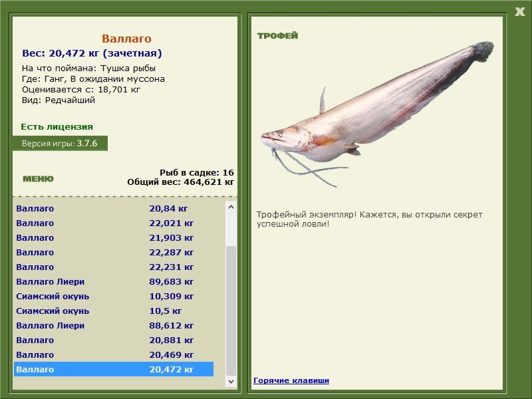Click the Валлаго trophy fish image
The width and height of the screenshot is (532, 399).
(376, 114)
